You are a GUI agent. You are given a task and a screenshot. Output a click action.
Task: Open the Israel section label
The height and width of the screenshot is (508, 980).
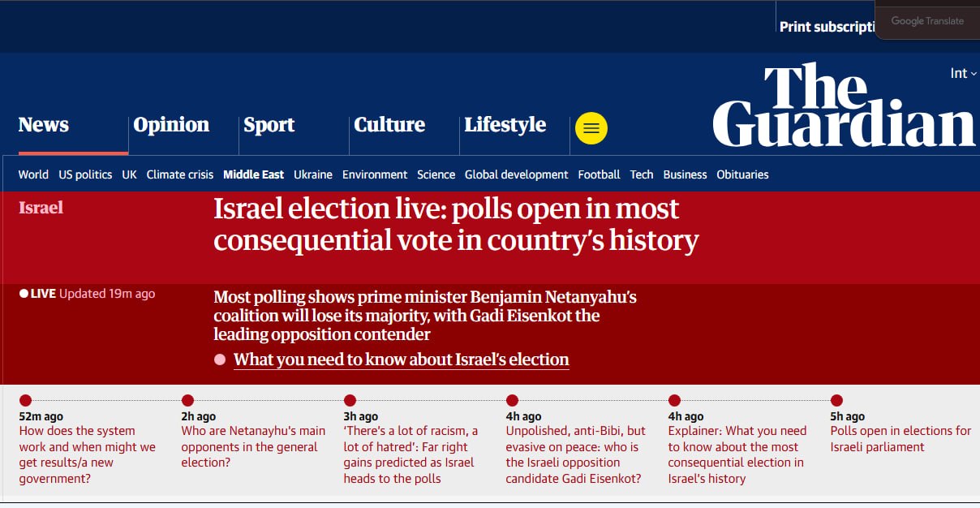click(x=41, y=208)
